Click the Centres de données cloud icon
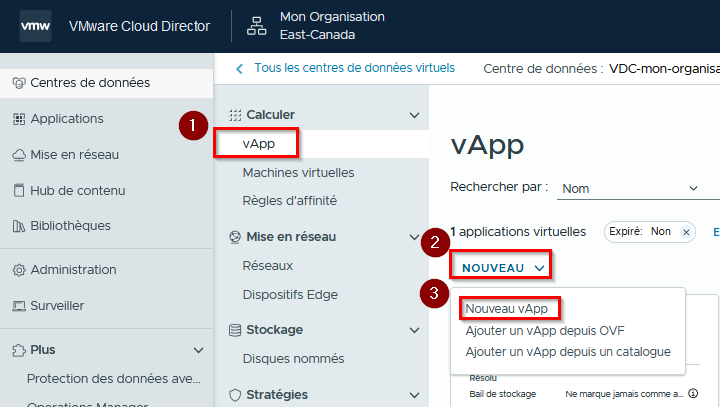Image resolution: width=720 pixels, height=407 pixels. coord(19,83)
